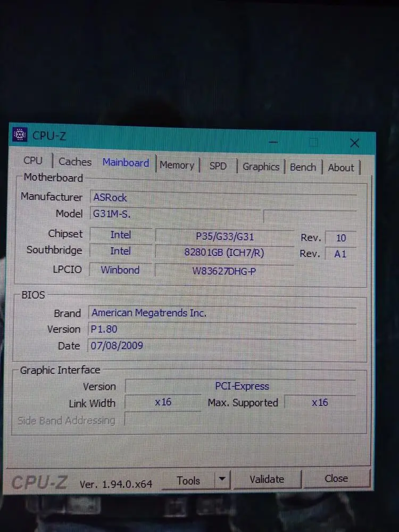The image size is (399, 532).
Task: Click the southbridge Rev. value A1
Action: 340,254
